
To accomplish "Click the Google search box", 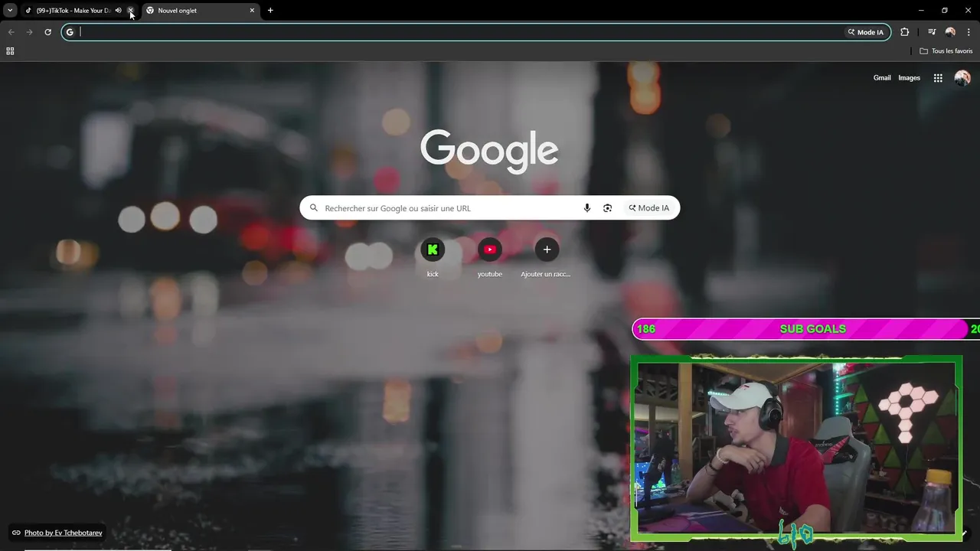I will (489, 208).
